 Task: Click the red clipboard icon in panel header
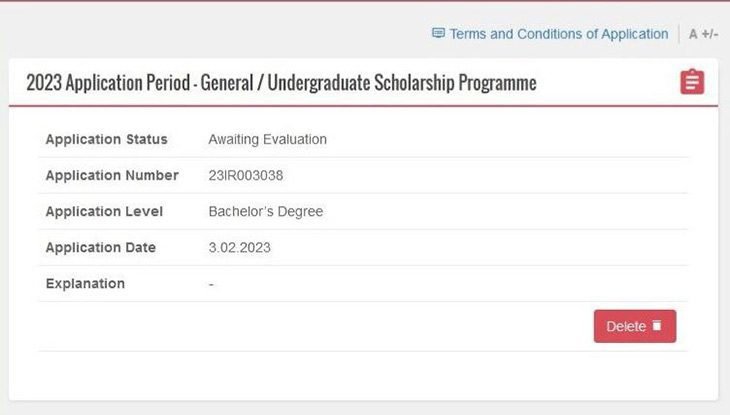coord(692,82)
